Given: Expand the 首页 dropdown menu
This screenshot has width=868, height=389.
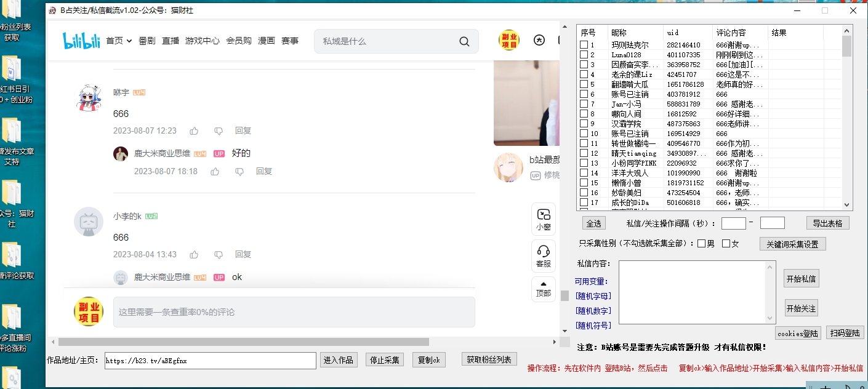Looking at the screenshot, I should coord(119,41).
